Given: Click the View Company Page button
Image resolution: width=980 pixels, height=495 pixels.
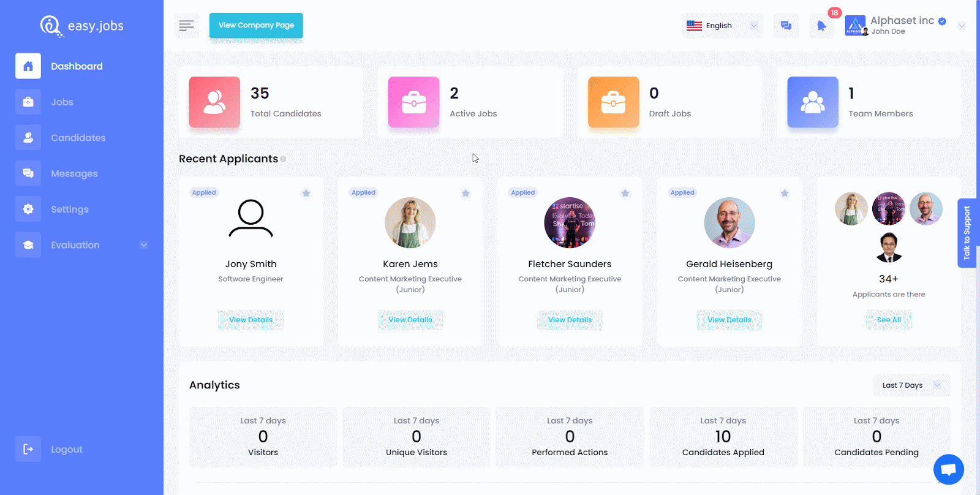Looking at the screenshot, I should (256, 25).
